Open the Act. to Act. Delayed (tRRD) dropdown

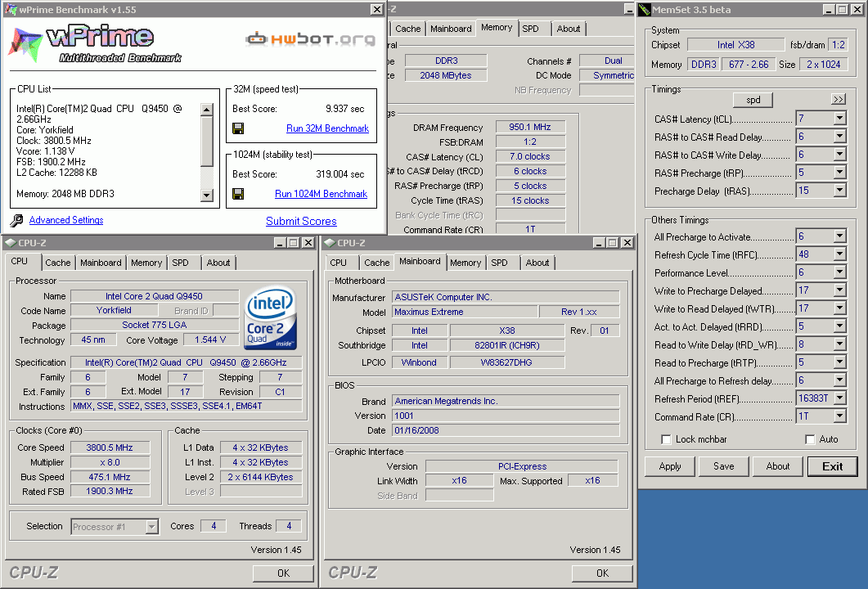pyautogui.click(x=839, y=326)
